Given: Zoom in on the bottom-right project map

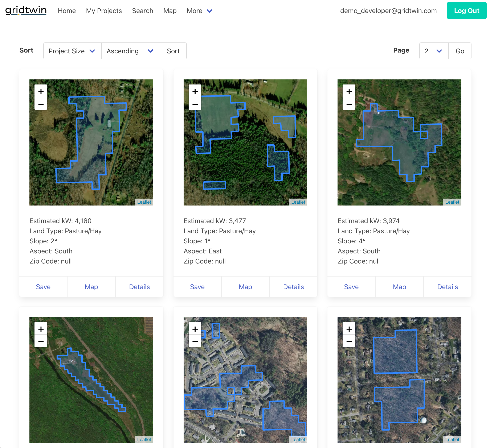Looking at the screenshot, I should click(x=349, y=329).
